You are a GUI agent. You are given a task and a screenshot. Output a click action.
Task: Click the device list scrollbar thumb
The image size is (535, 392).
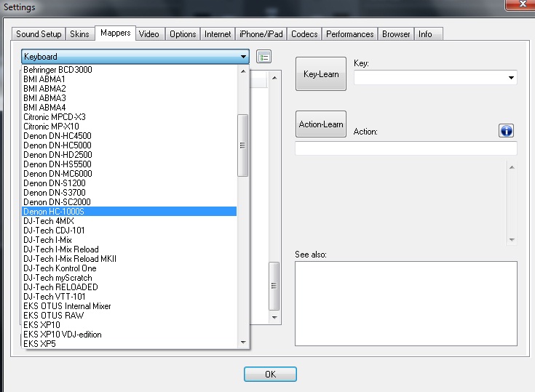243,145
